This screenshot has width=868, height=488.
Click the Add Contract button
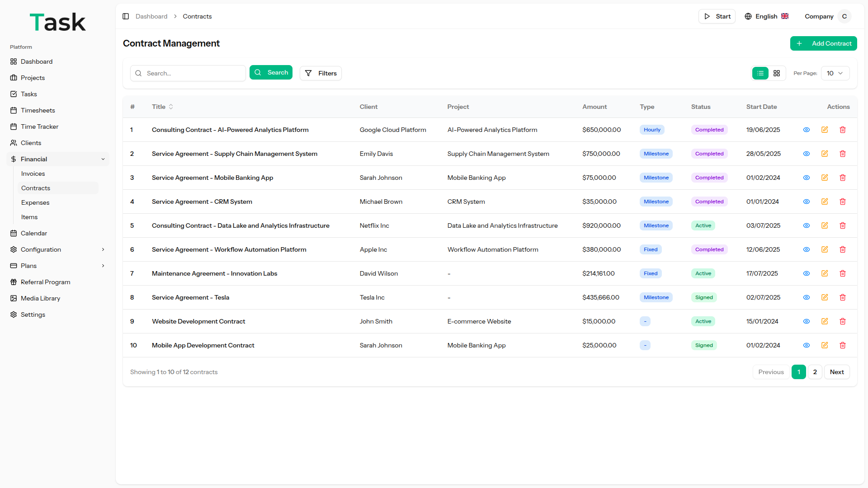pos(823,43)
